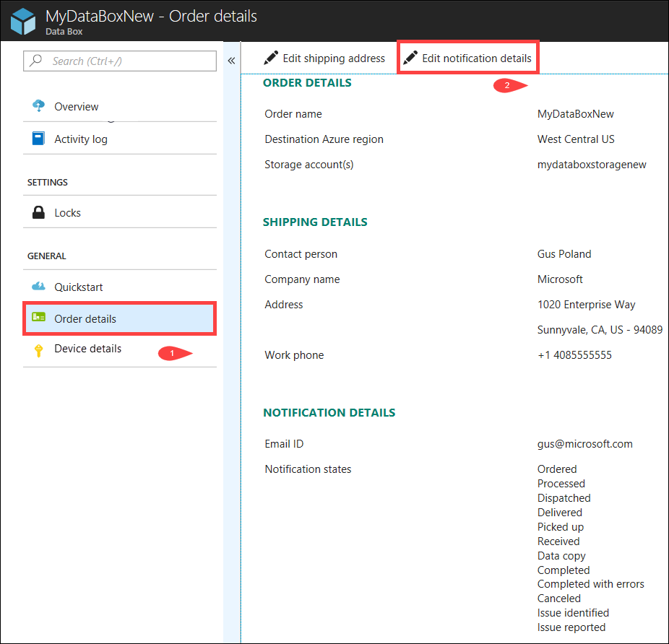The width and height of the screenshot is (669, 644).
Task: Click the Search (Ctrl+/) input field
Action: tap(119, 61)
